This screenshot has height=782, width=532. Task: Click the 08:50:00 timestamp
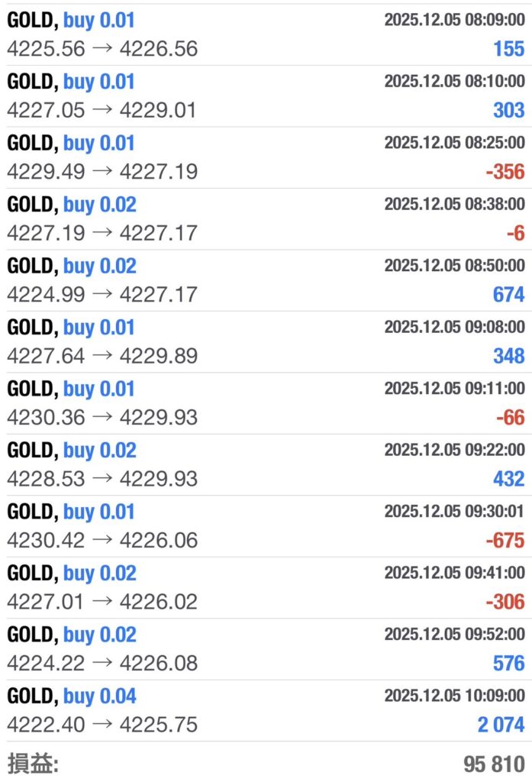[454, 266]
